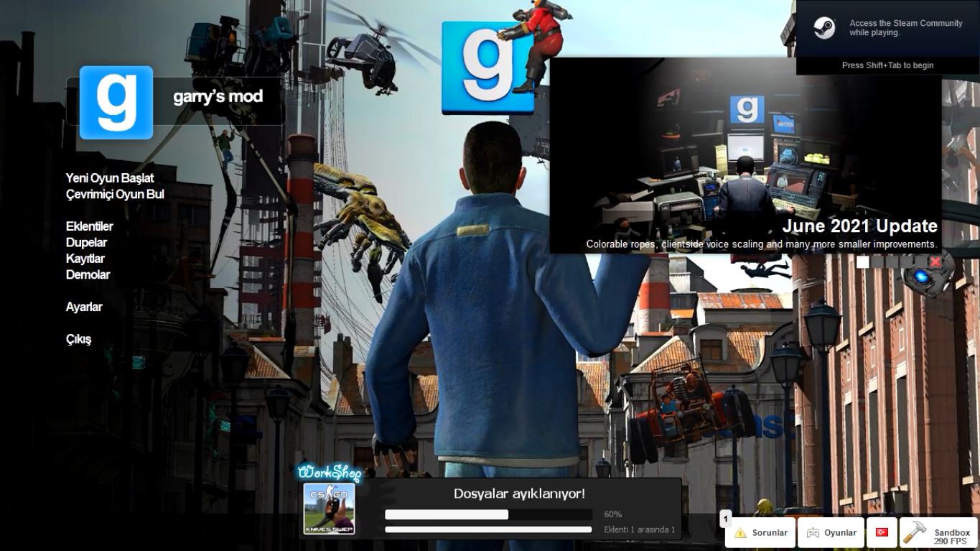Open the Garry's Mod logo icon
Viewport: 980px width, 551px height.
[x=116, y=103]
